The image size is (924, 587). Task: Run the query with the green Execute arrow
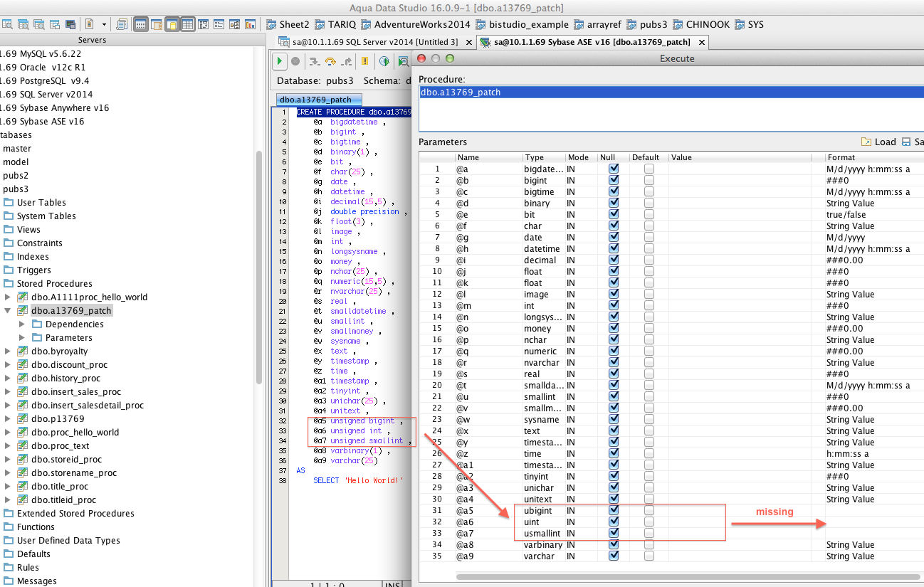(x=280, y=61)
